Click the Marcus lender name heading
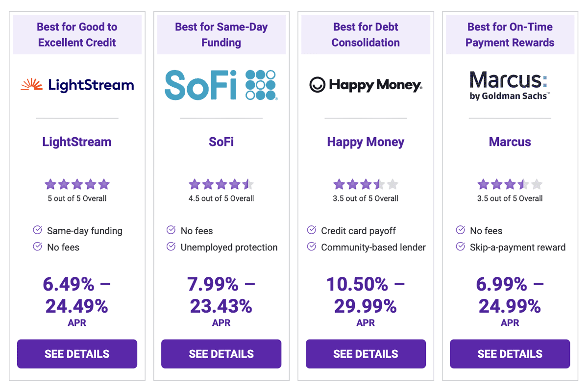Image resolution: width=588 pixels, height=392 pixels. coord(510,142)
